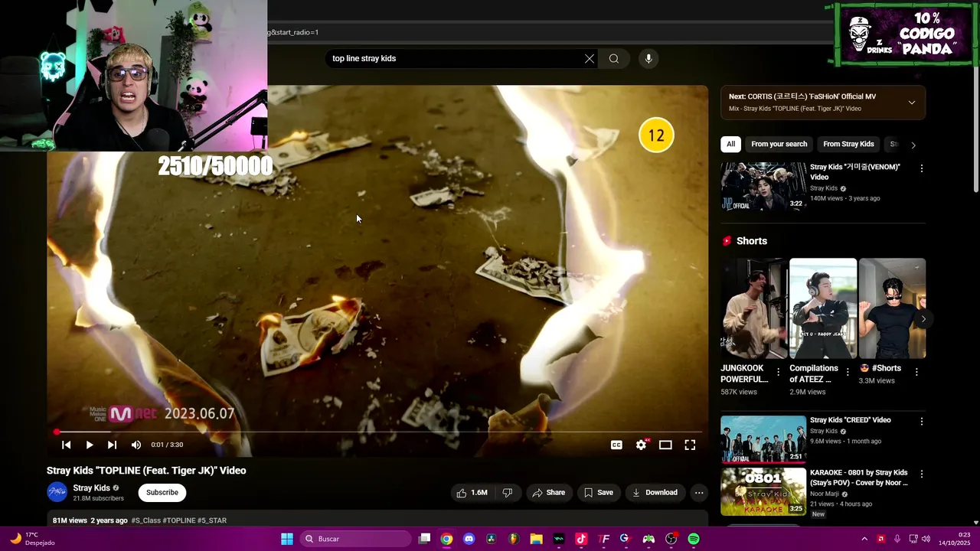
Task: Enter fullscreen mode
Action: [690, 445]
